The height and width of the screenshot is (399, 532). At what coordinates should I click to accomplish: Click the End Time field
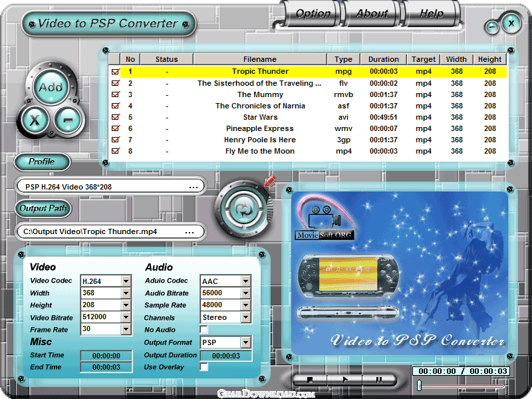106,367
